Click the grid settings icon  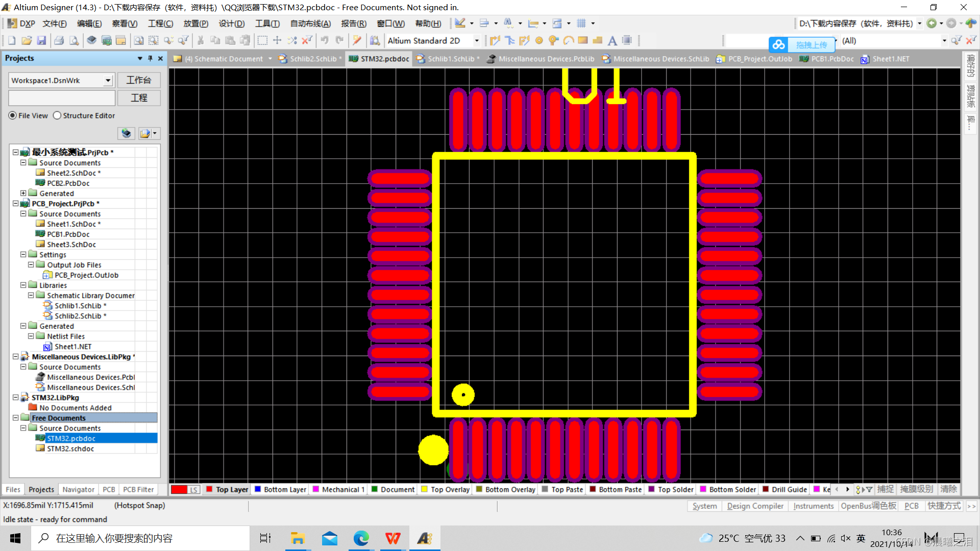(581, 23)
